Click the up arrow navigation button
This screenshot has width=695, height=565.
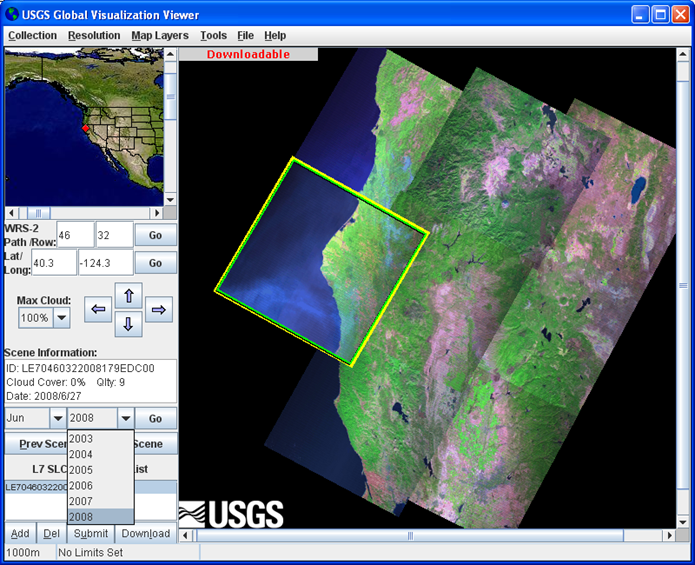pos(129,296)
